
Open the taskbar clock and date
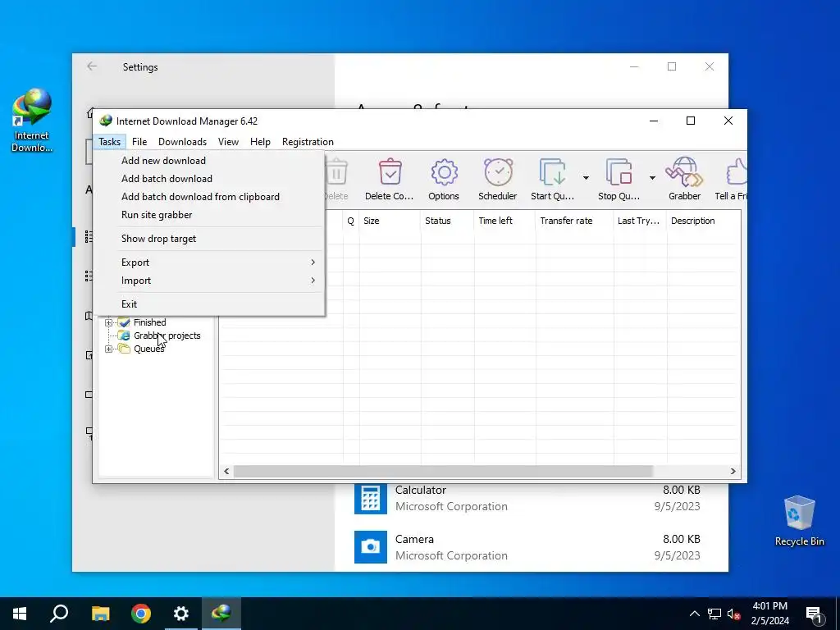tap(769, 614)
